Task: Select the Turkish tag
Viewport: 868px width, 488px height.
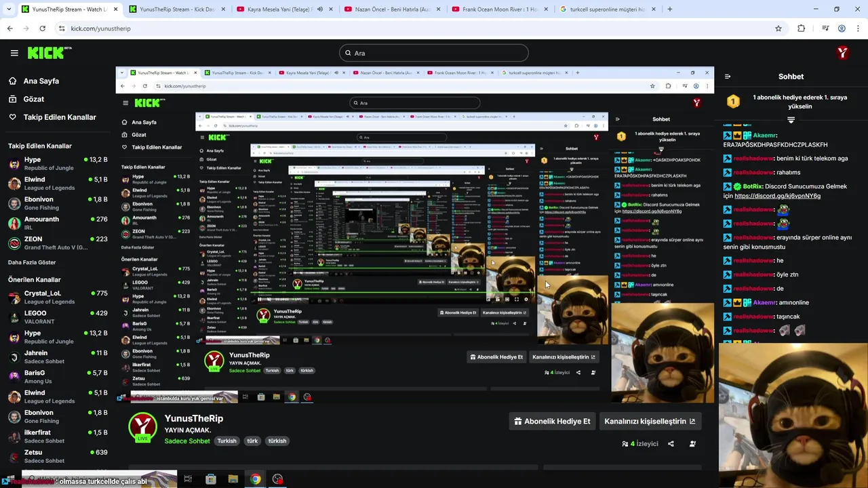Action: coord(226,441)
